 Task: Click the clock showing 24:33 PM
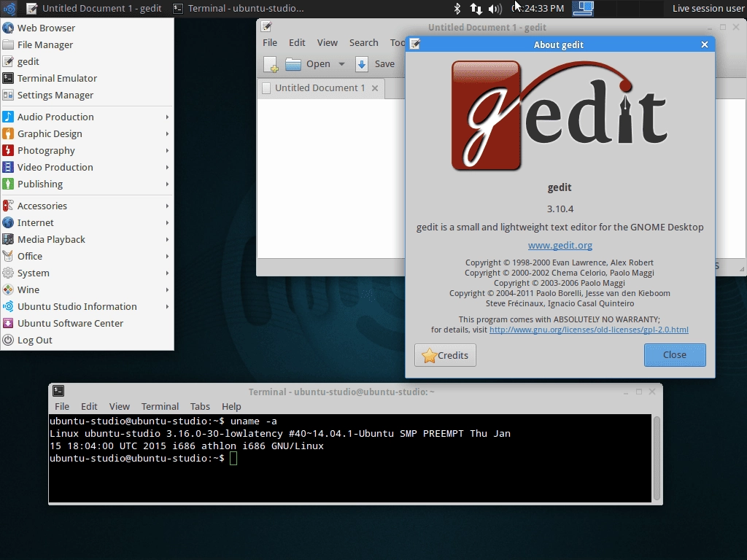pos(538,8)
